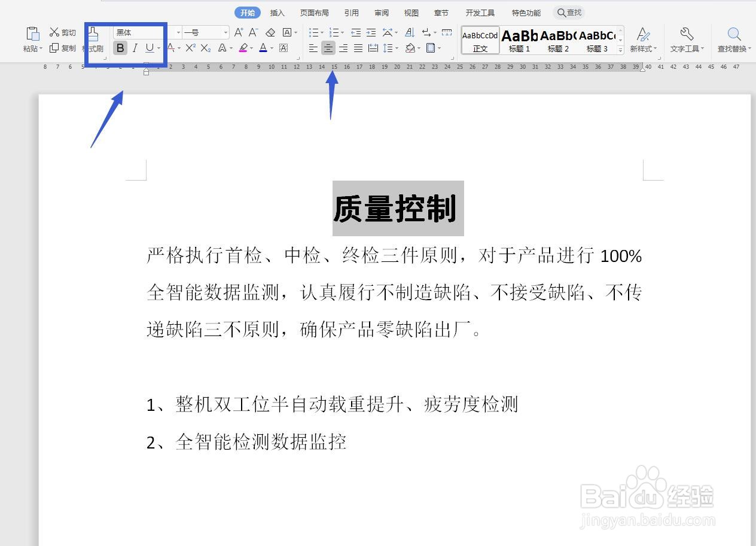Open the line spacing dropdown arrow
Screen dimensions: 756x546
(x=397, y=48)
